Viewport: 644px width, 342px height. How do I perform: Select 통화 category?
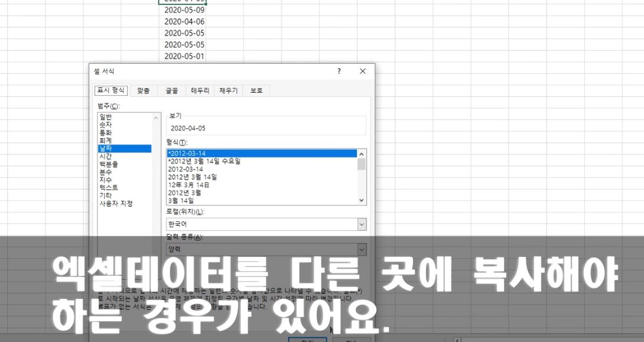(x=125, y=133)
